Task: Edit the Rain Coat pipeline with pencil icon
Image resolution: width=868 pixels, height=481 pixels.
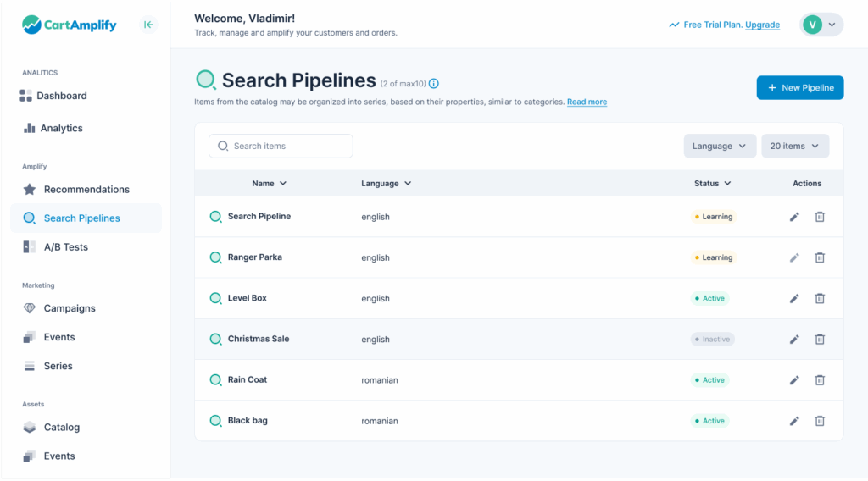Action: [794, 380]
